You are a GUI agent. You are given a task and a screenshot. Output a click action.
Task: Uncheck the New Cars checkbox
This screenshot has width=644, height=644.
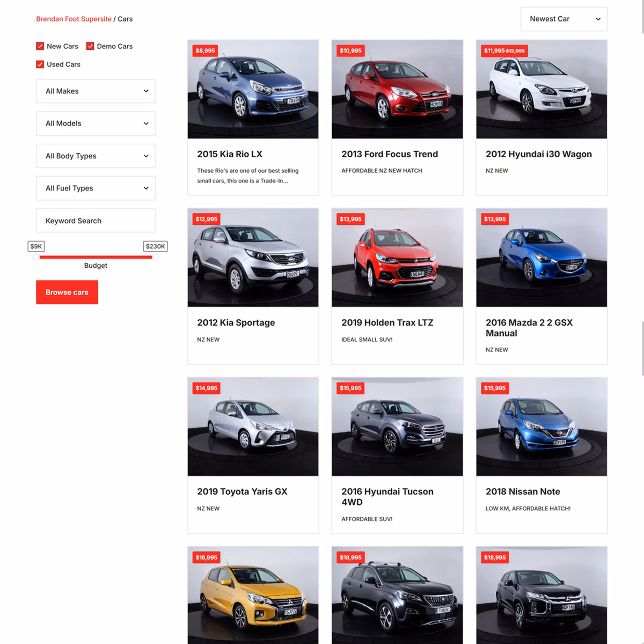(40, 46)
